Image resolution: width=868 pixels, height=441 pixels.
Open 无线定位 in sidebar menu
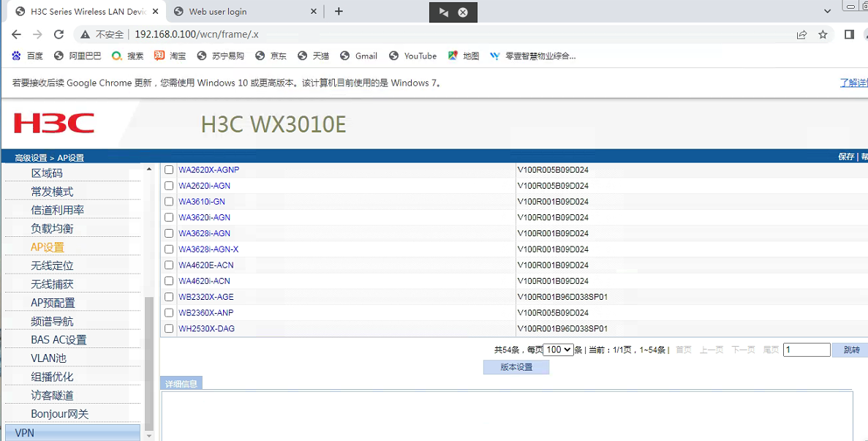(52, 265)
